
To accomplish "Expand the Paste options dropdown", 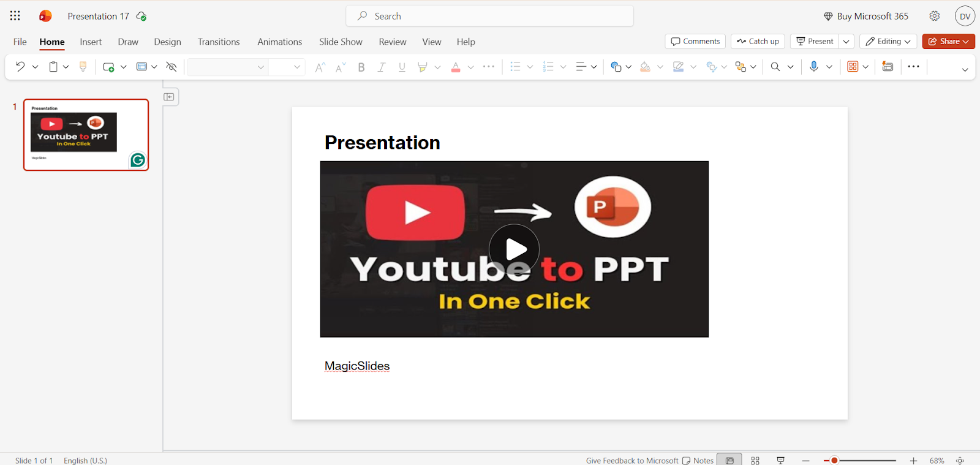I will [66, 67].
